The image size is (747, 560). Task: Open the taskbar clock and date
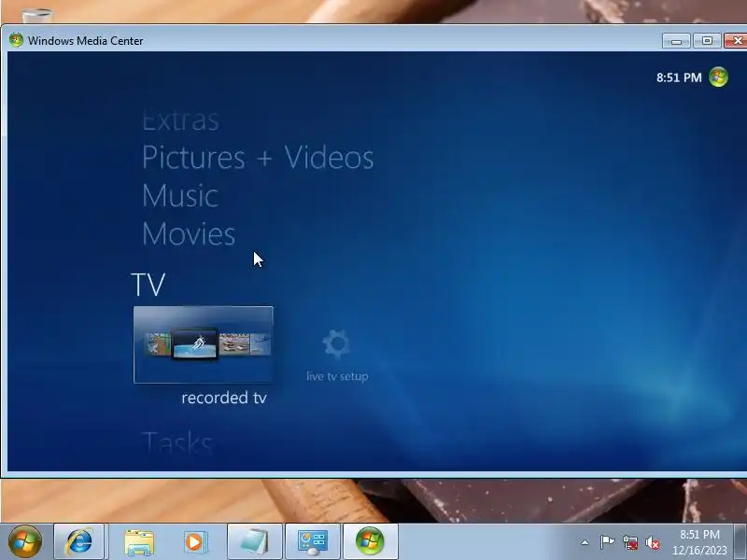(699, 542)
